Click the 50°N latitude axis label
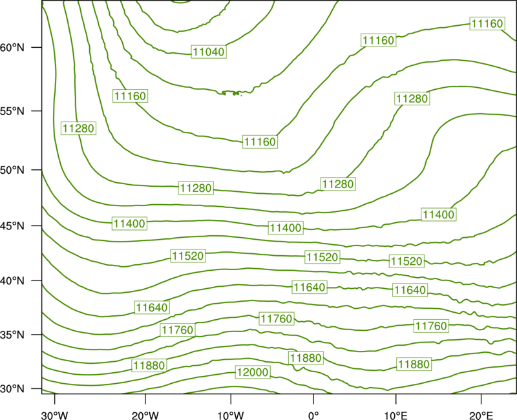 coord(12,170)
